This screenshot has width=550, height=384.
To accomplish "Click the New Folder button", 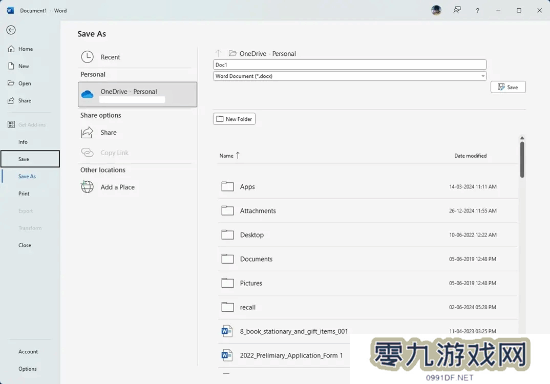I will coord(234,119).
